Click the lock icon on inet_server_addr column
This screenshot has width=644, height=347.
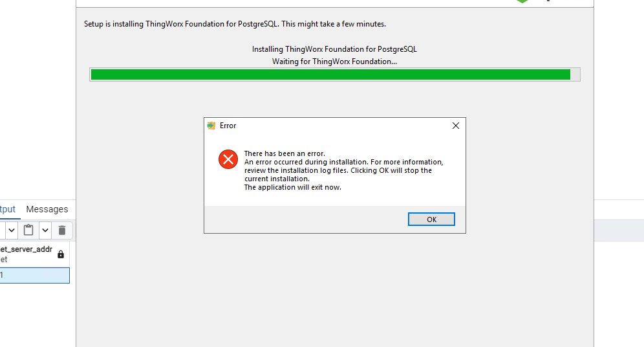pyautogui.click(x=61, y=254)
